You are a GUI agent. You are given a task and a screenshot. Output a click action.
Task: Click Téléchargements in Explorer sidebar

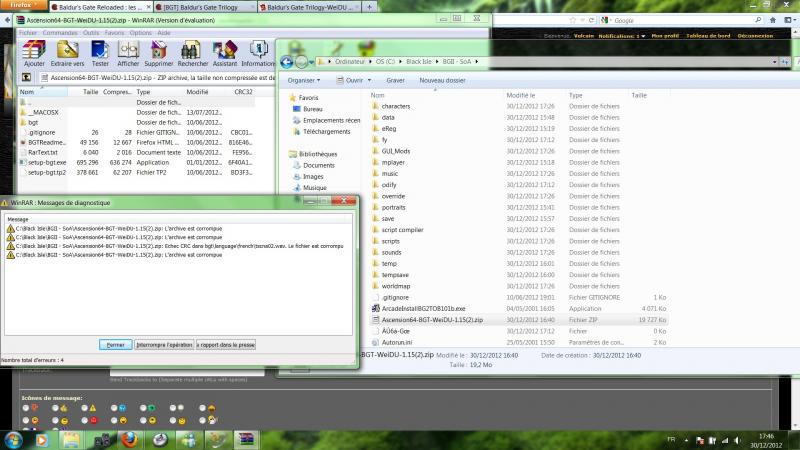pos(327,132)
